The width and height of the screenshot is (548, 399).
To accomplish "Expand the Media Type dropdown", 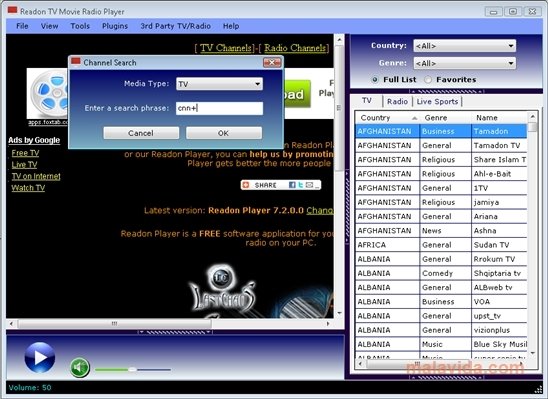I will [219, 84].
